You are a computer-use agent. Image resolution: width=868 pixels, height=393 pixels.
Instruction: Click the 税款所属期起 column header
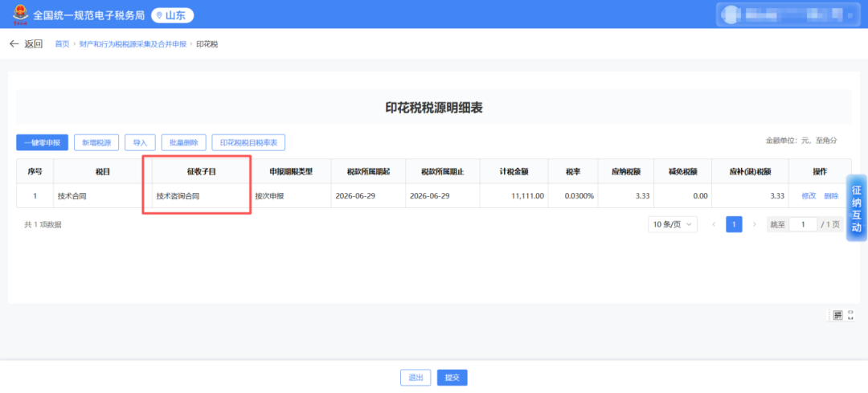tap(368, 172)
